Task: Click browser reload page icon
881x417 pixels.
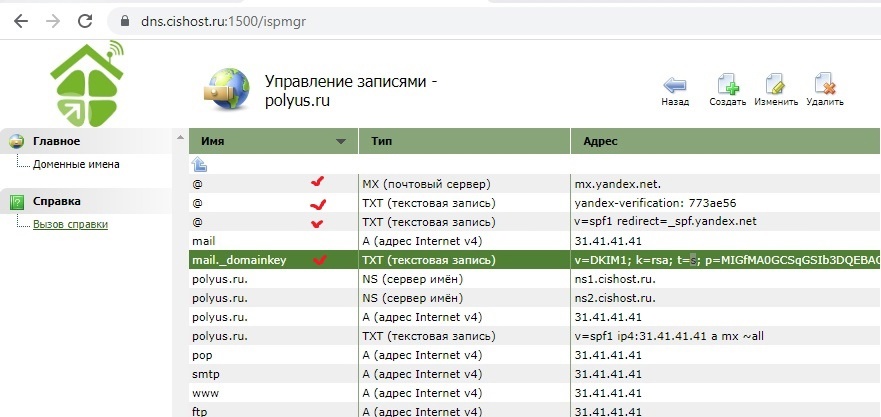Action: (86, 20)
